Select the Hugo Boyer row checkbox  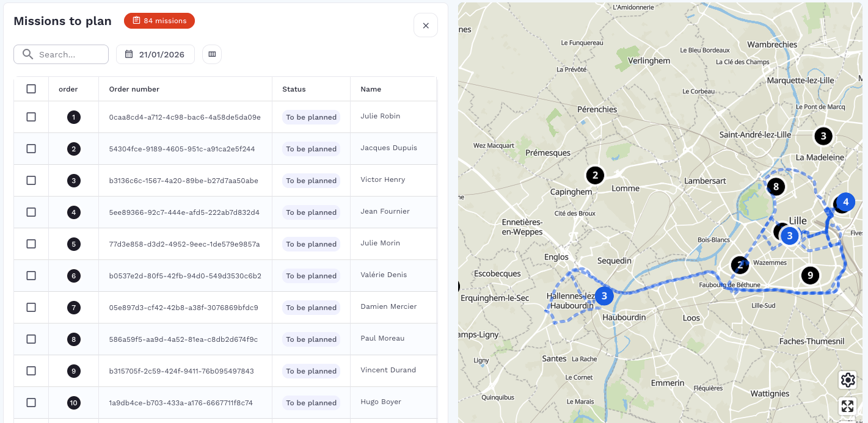31,403
